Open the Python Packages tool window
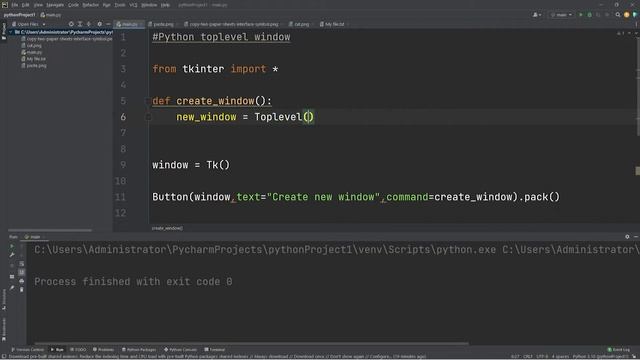This screenshot has width=640, height=360. [x=139, y=350]
